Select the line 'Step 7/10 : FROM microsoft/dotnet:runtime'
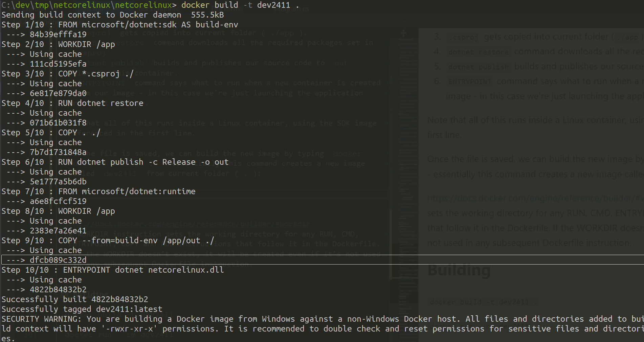 [x=98, y=191]
